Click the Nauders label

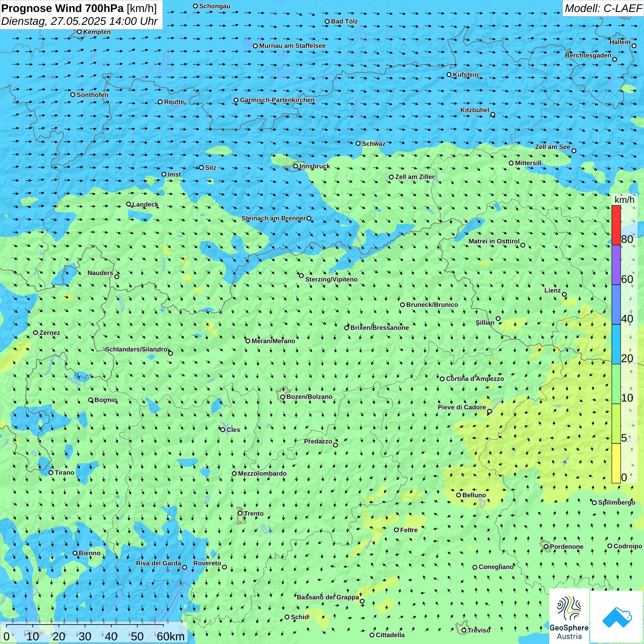tap(100, 273)
